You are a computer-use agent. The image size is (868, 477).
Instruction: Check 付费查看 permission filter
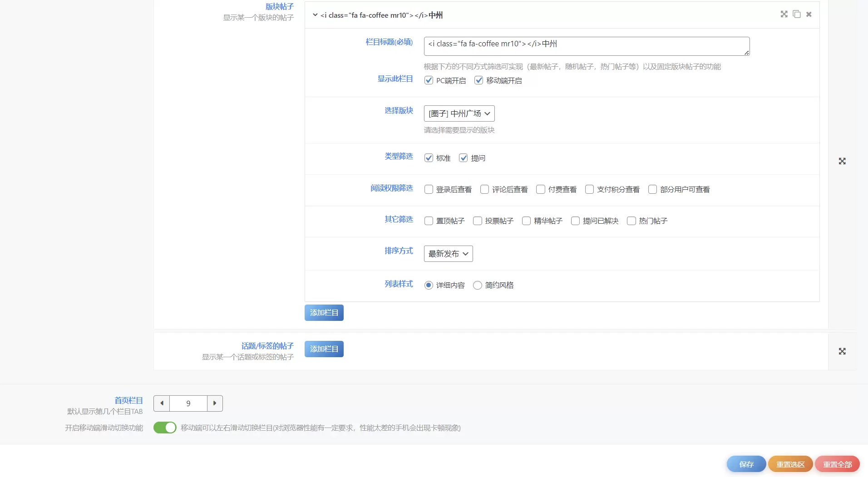540,189
